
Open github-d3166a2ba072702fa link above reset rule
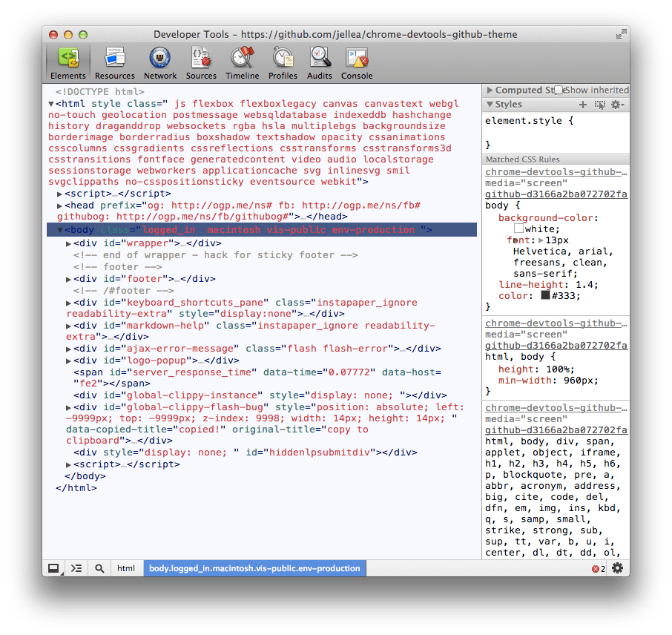[556, 430]
